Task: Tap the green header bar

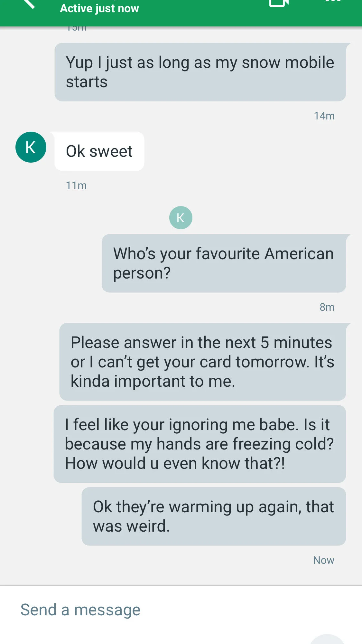Action: (x=181, y=13)
